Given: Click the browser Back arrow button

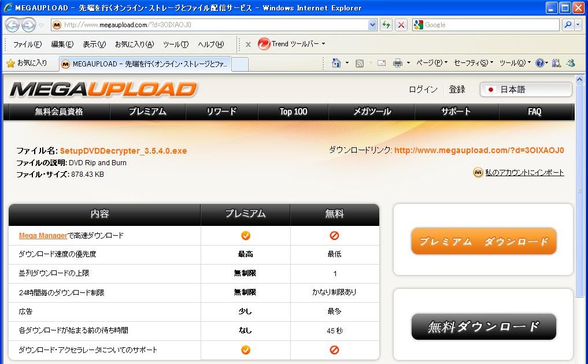Looking at the screenshot, I should click(12, 25).
